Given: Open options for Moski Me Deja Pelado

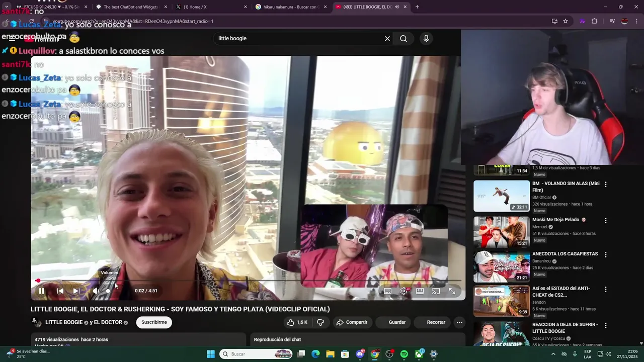Looking at the screenshot, I should [606, 221].
